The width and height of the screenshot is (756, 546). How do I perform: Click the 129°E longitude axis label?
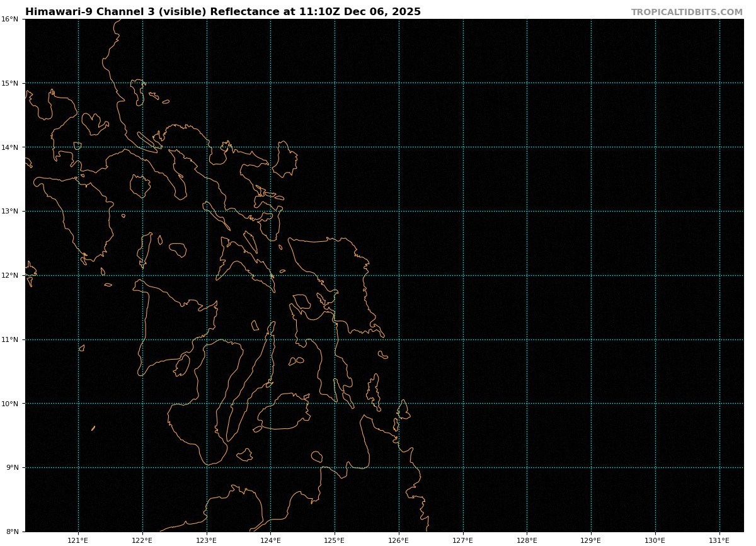591,540
